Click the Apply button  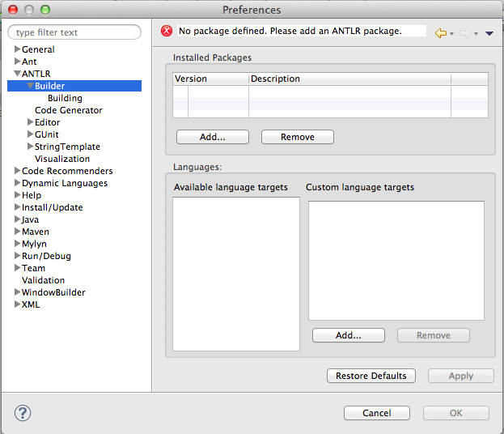461,376
